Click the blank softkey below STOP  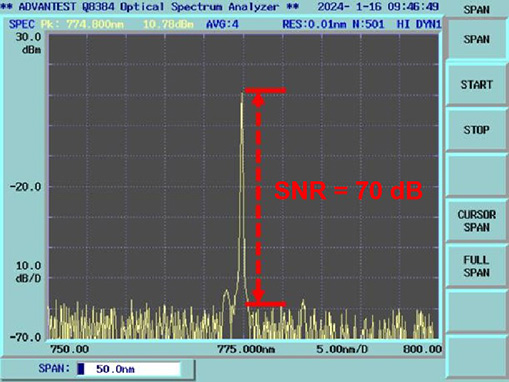477,175
